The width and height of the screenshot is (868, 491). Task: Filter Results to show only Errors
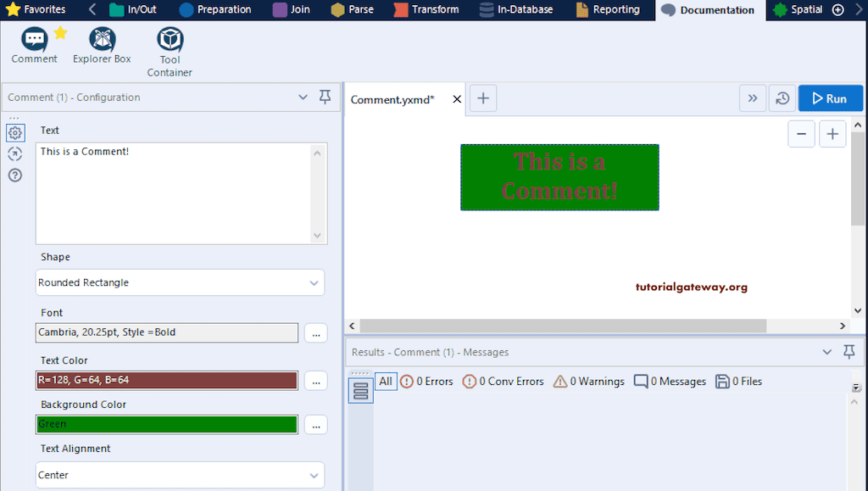point(427,382)
